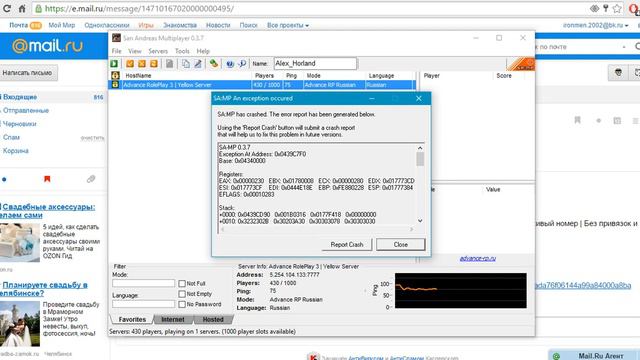Open the Help menu in SA-MP
Image resolution: width=640 pixels, height=360 pixels.
(x=203, y=51)
